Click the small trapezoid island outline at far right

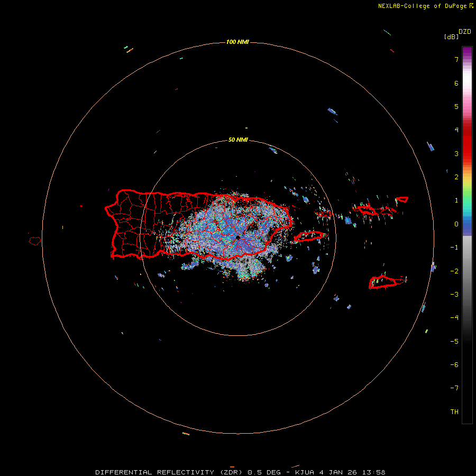(x=402, y=199)
